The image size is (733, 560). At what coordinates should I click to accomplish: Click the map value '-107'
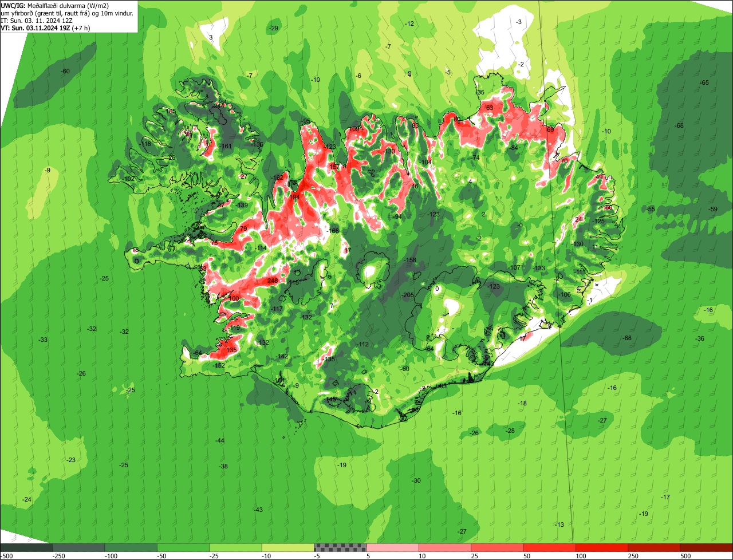tap(514, 268)
